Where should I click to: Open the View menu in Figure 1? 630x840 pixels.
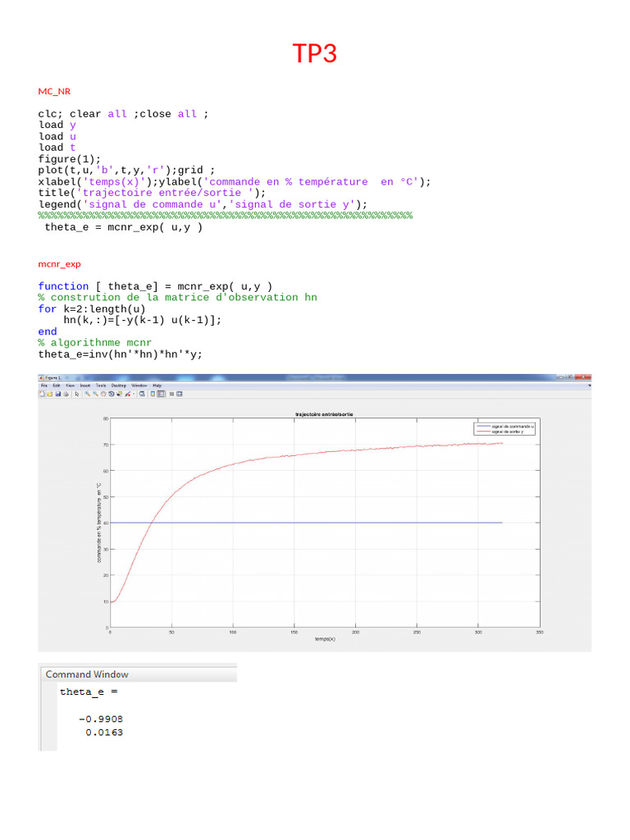pyautogui.click(x=71, y=386)
